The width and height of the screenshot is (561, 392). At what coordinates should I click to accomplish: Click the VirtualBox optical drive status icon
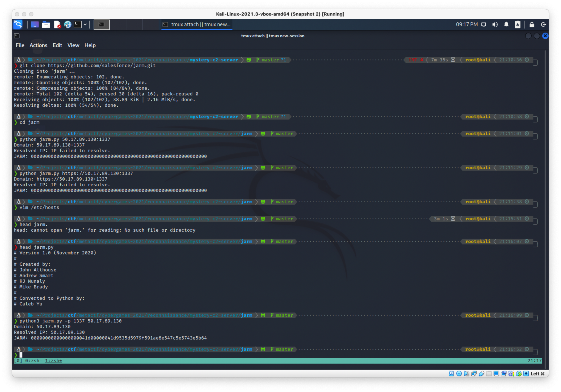point(459,373)
